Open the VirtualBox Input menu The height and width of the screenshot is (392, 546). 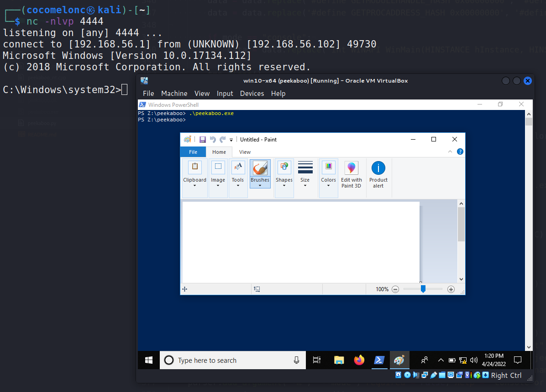tap(225, 93)
